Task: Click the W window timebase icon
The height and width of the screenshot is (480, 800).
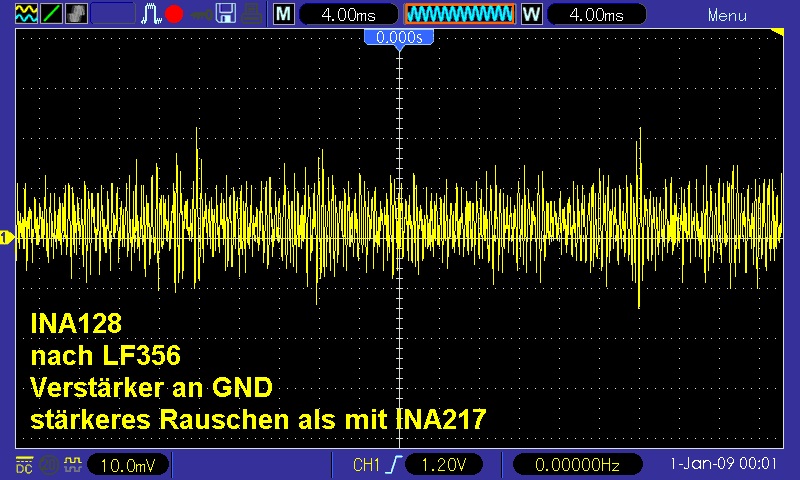Action: (531, 14)
